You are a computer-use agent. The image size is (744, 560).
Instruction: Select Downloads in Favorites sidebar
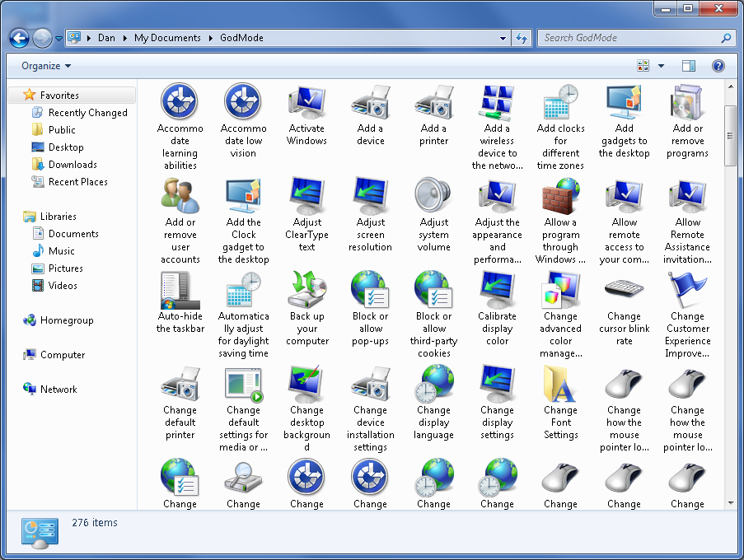coord(73,165)
